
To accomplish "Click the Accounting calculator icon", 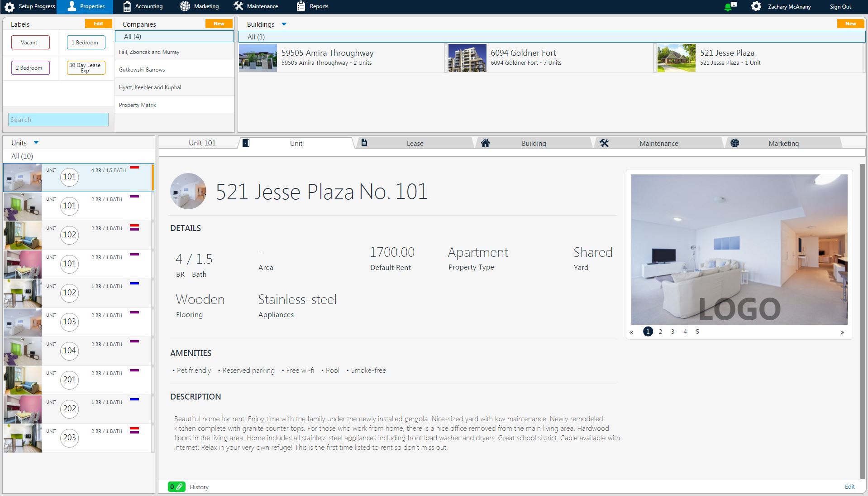I will tap(127, 6).
